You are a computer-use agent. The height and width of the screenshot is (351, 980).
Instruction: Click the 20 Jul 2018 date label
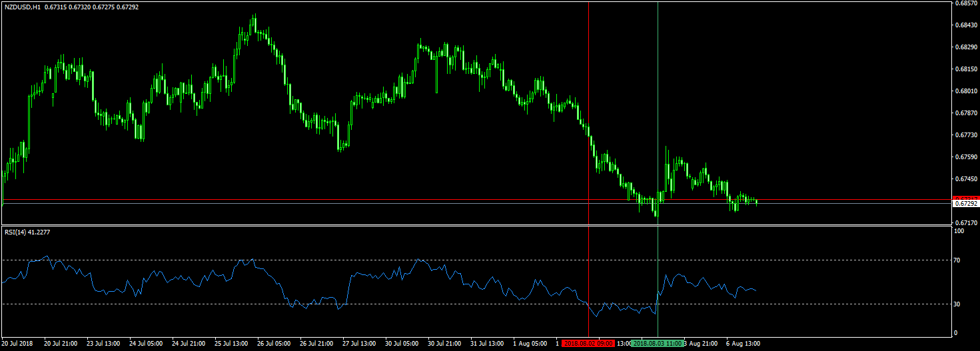tap(18, 344)
